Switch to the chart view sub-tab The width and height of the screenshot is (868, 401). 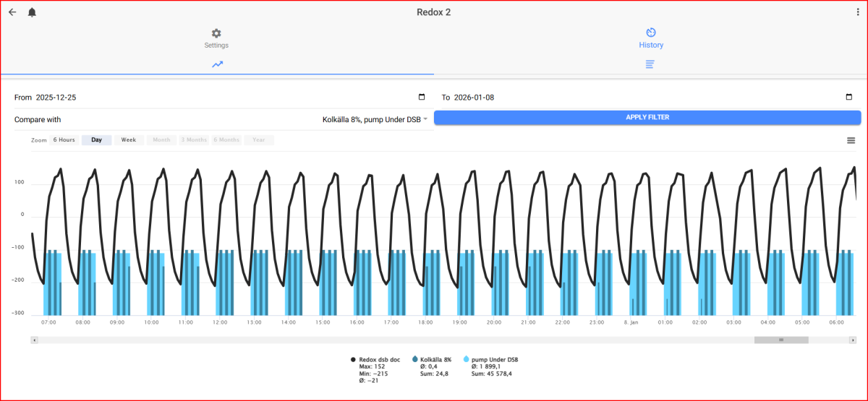click(x=217, y=64)
